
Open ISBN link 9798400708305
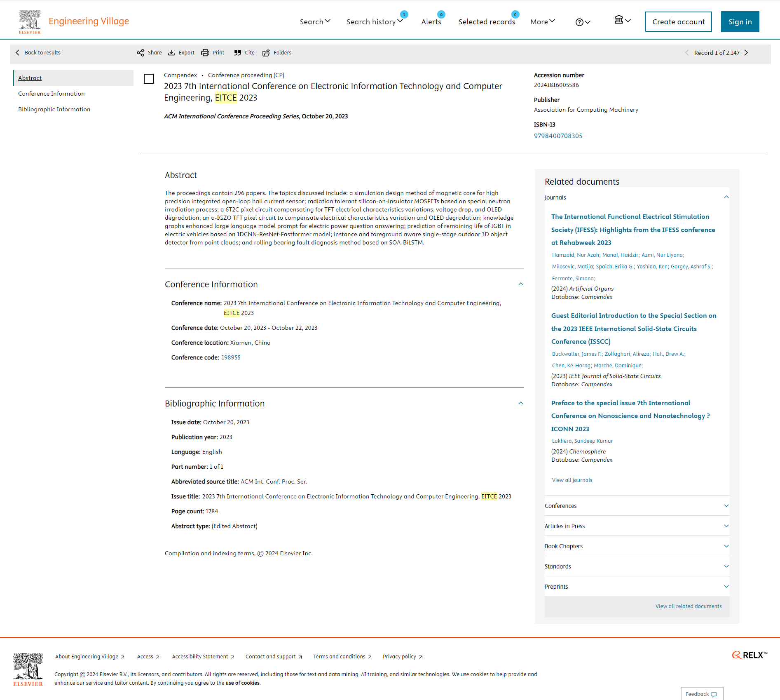tap(558, 136)
